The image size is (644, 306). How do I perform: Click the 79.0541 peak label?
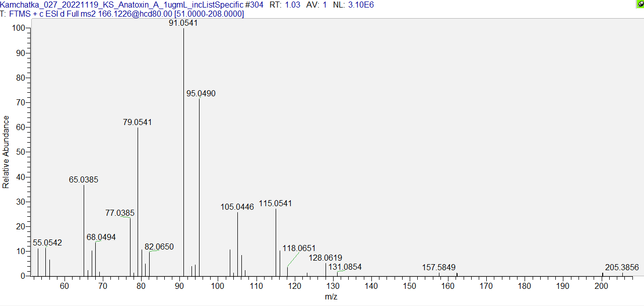pyautogui.click(x=138, y=122)
